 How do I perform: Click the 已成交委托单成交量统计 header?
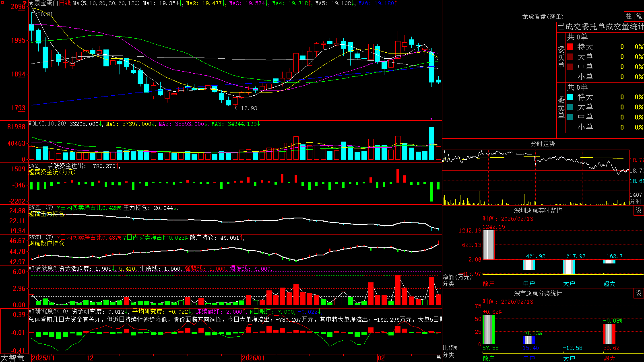601,27
